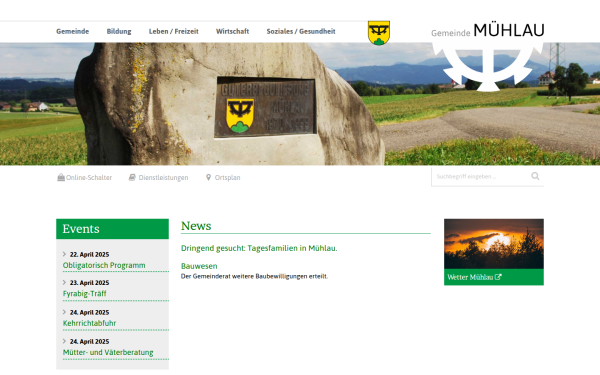Click the magnifier search icon

(535, 176)
